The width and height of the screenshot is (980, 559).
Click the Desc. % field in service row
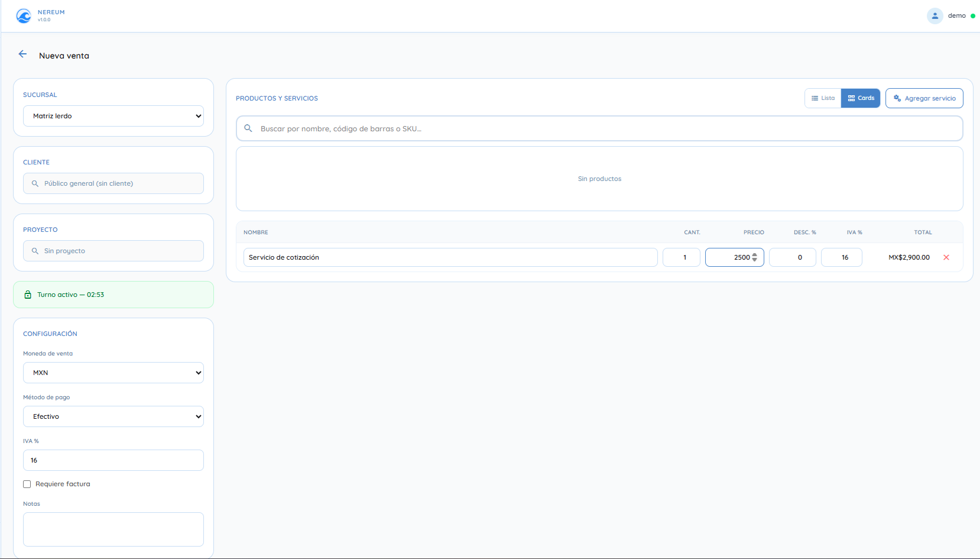[793, 257]
